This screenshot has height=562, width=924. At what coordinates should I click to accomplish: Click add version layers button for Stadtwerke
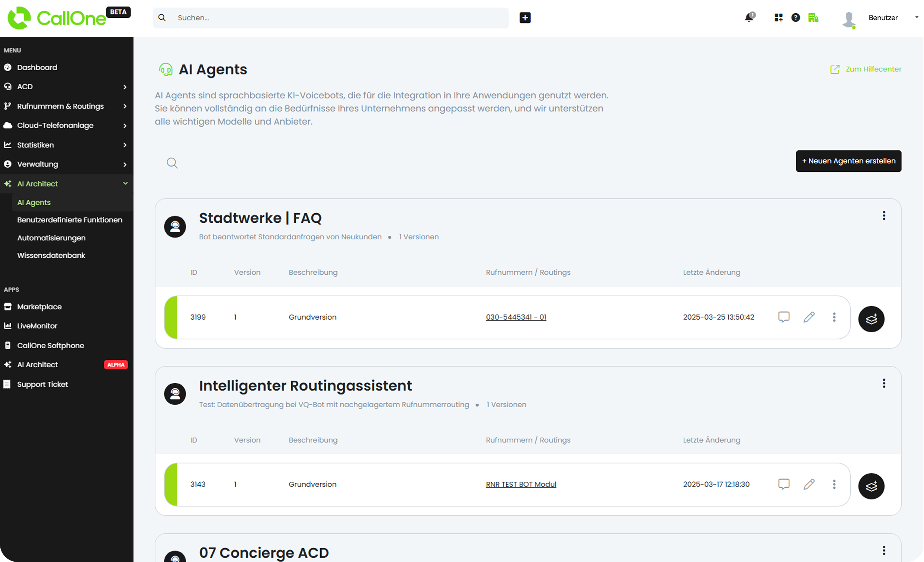[x=872, y=319]
